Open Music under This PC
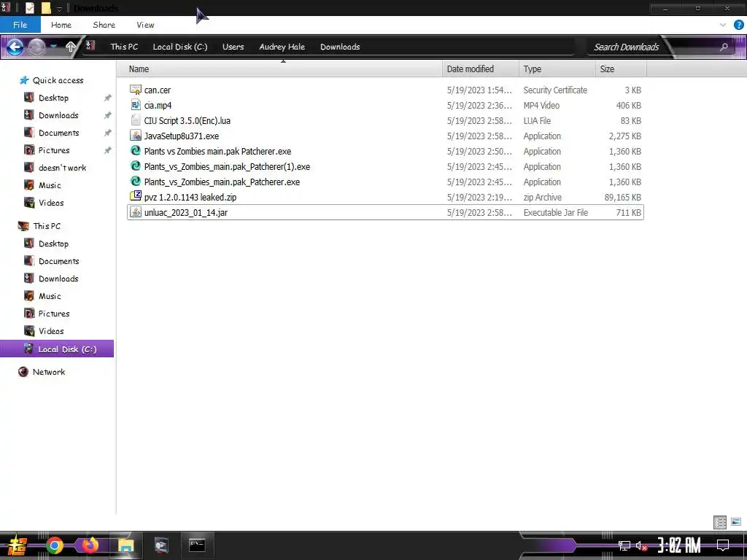This screenshot has height=560, width=747. [50, 296]
